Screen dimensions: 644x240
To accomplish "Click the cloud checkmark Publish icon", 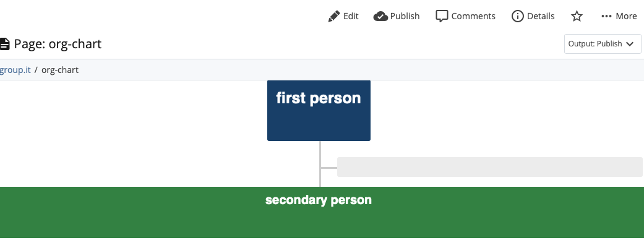I will tap(380, 16).
